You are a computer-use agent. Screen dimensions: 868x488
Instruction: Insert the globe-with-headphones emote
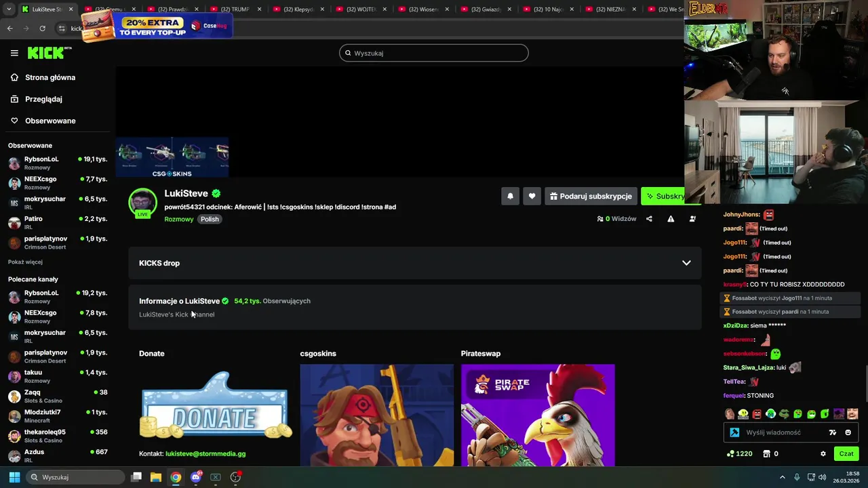(770, 414)
